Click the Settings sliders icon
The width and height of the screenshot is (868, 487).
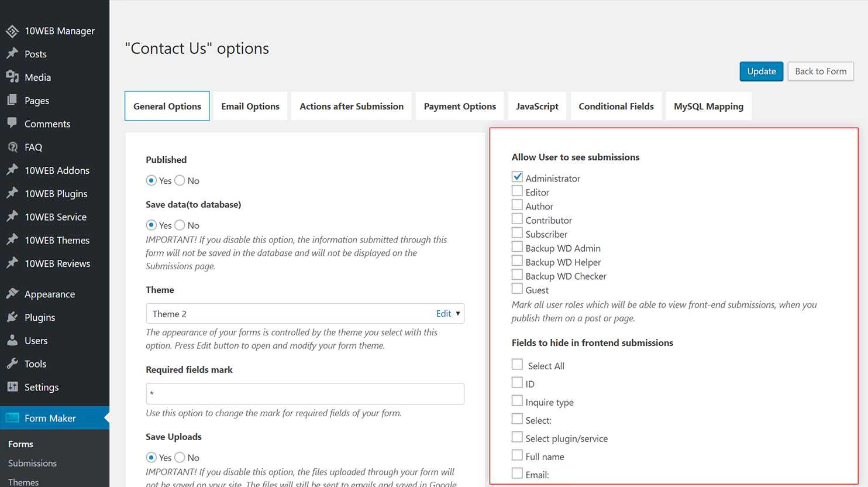pyautogui.click(x=12, y=387)
